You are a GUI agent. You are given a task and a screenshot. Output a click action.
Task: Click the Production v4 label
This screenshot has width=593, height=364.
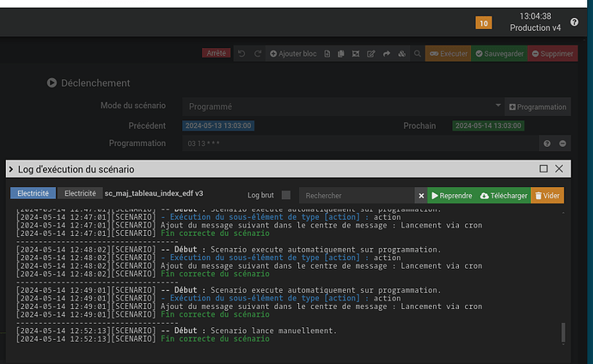click(x=535, y=28)
